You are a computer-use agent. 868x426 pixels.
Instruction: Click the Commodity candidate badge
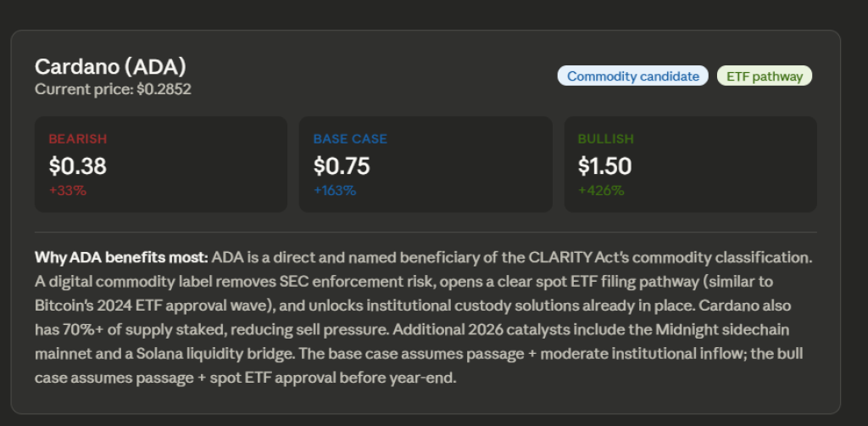pos(632,76)
